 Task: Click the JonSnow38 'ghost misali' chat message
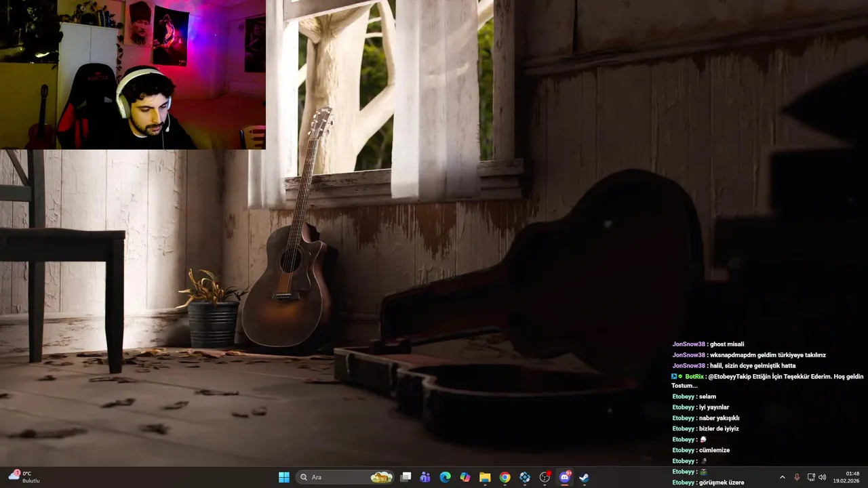click(x=708, y=344)
